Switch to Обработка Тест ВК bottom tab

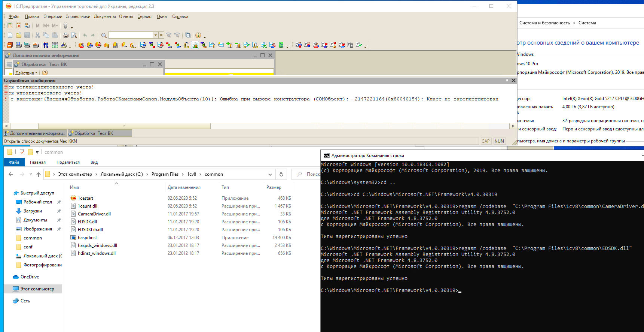click(x=100, y=133)
